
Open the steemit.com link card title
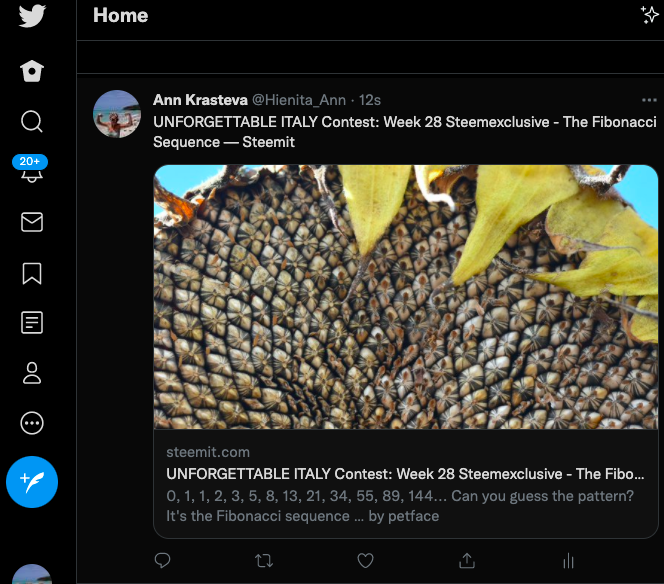405,474
